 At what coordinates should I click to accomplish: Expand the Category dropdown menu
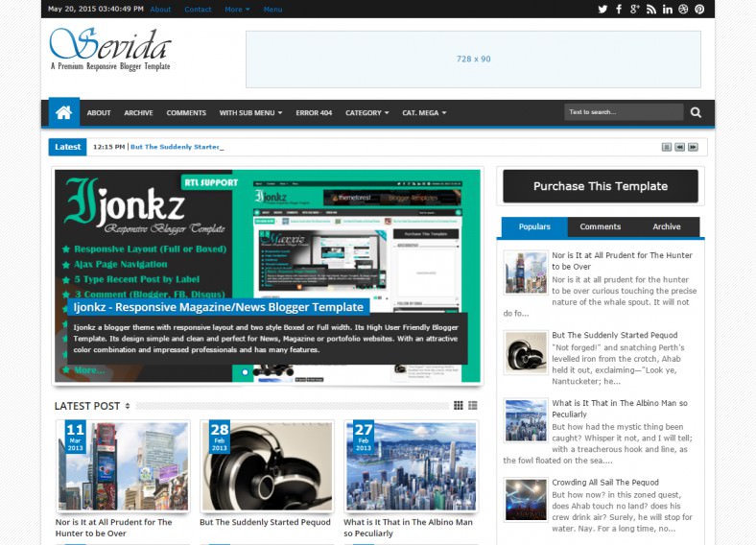366,113
